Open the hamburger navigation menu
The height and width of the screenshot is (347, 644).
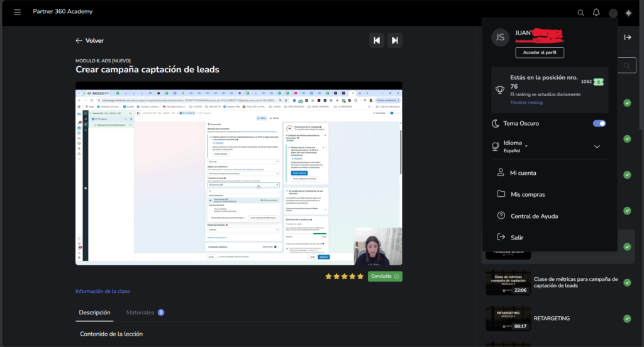click(17, 12)
